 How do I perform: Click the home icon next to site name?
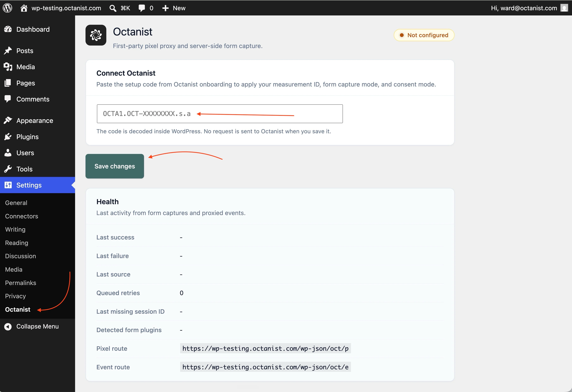click(24, 8)
